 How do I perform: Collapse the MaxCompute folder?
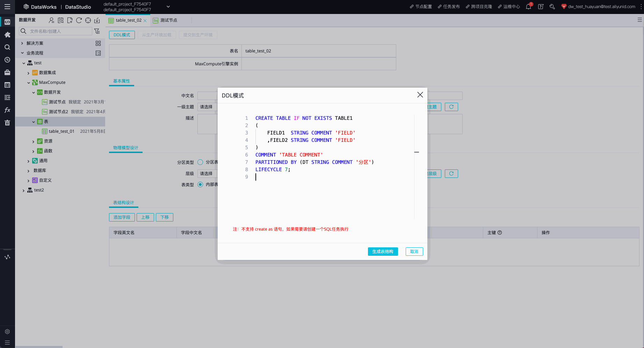(x=29, y=83)
